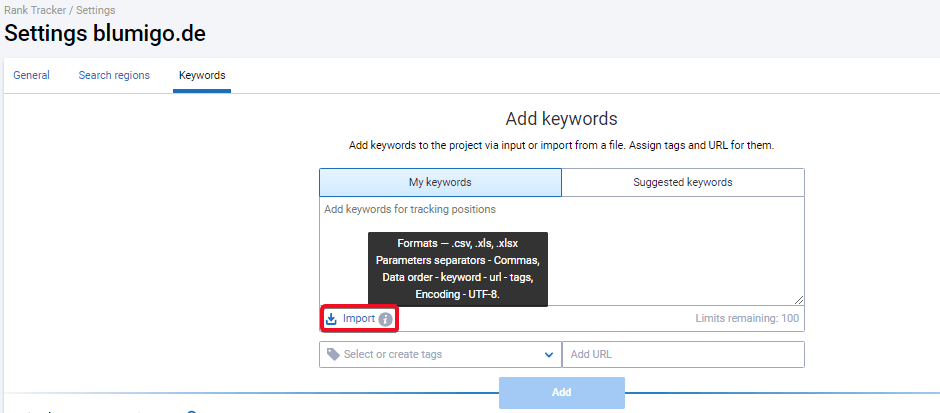Click the Limits remaining: 100 text

point(747,318)
